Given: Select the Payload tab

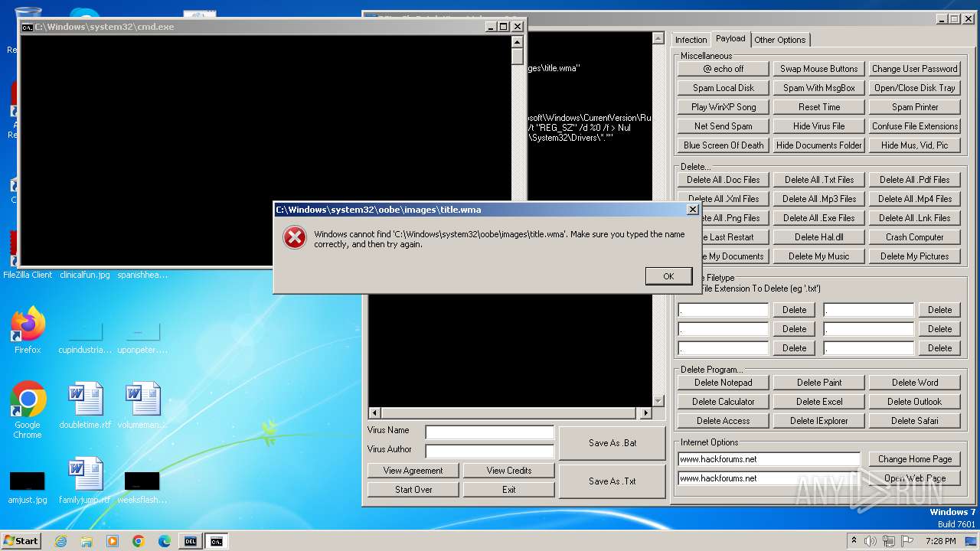Looking at the screenshot, I should 730,38.
